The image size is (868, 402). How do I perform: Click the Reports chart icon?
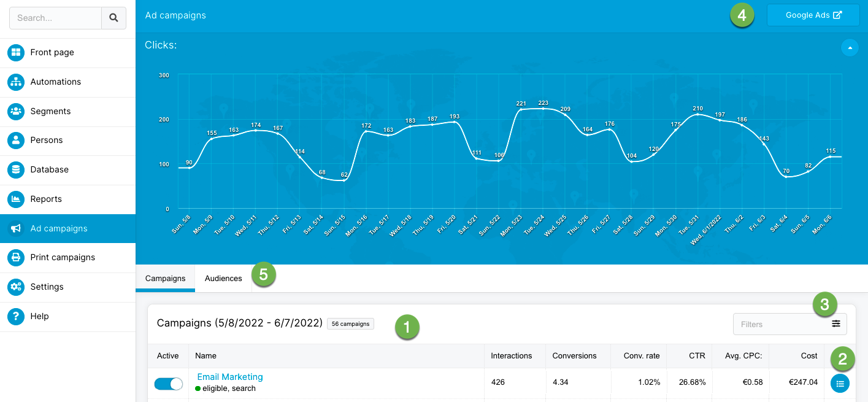[16, 199]
